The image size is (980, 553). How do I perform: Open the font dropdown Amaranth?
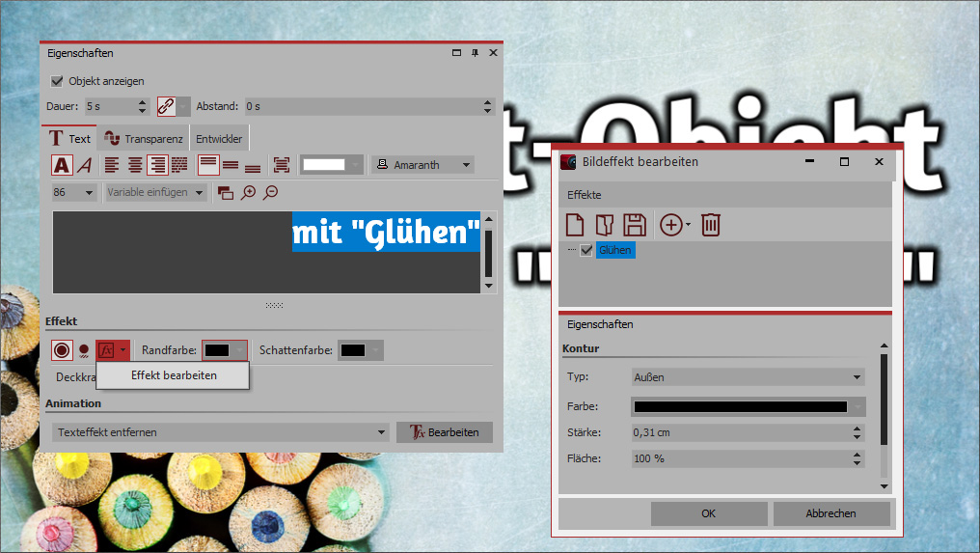click(x=422, y=165)
